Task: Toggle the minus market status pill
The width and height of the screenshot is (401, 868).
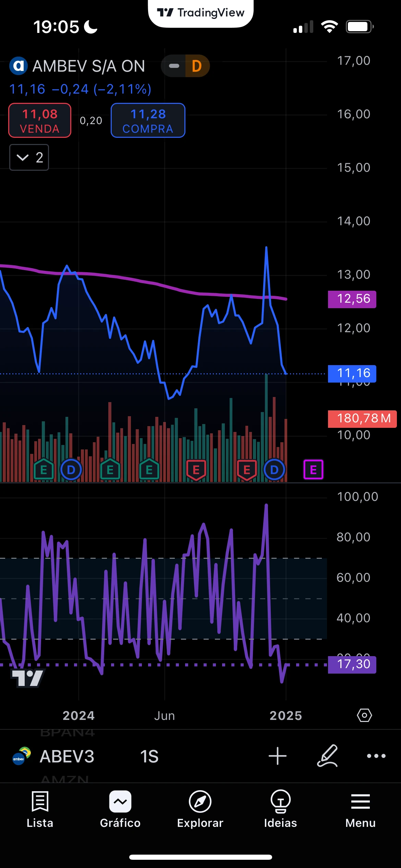Action: [174, 66]
